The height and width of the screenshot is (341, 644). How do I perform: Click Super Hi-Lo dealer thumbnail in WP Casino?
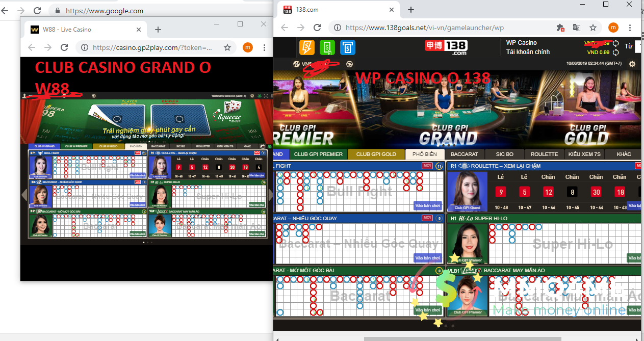coord(468,243)
